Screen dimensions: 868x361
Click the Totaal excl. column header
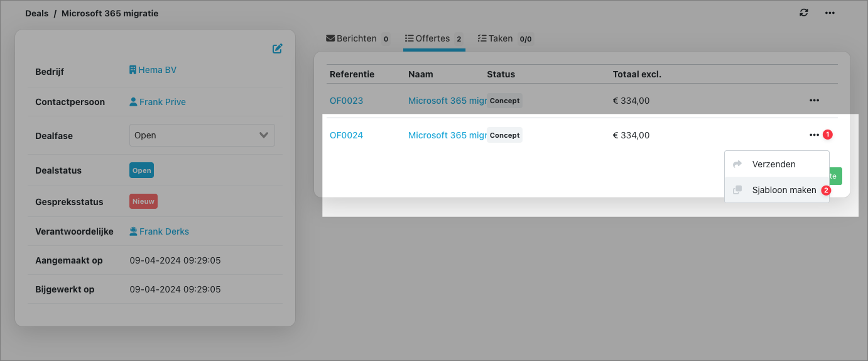click(x=637, y=74)
